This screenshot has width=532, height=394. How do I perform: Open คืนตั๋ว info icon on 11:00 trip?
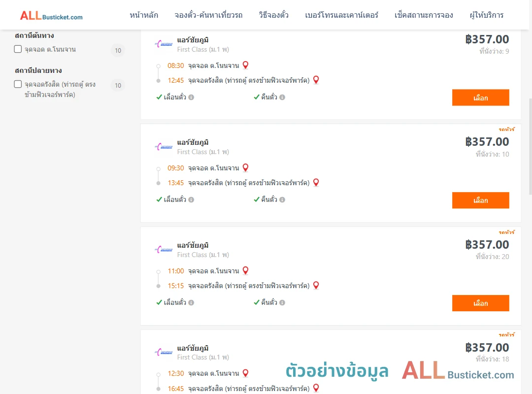coord(282,303)
